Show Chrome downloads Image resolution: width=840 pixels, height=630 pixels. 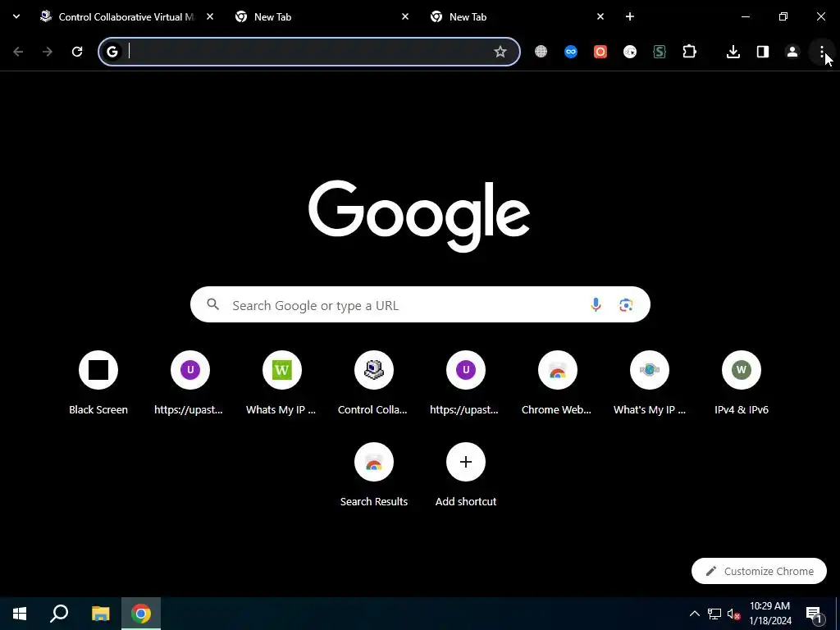733,52
